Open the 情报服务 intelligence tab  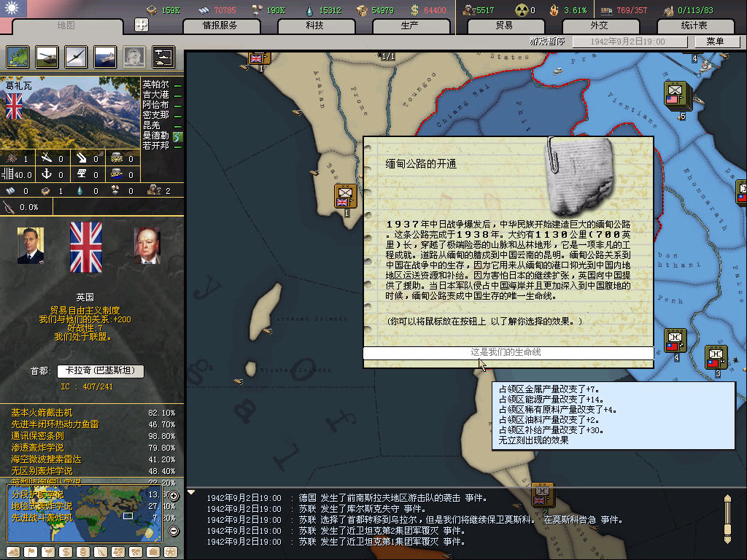pyautogui.click(x=220, y=26)
